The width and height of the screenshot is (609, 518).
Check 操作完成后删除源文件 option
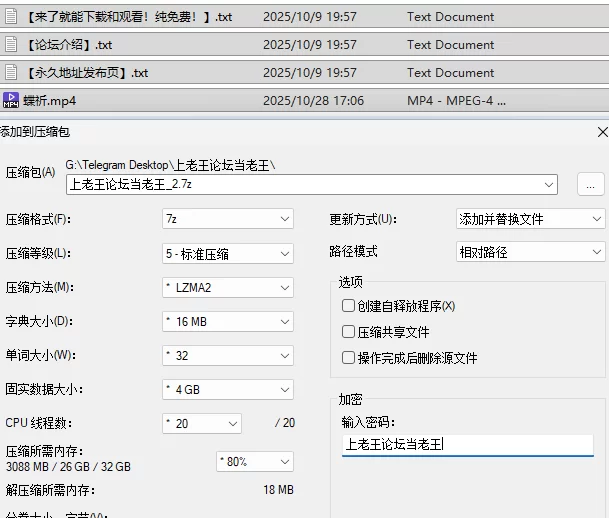[348, 358]
